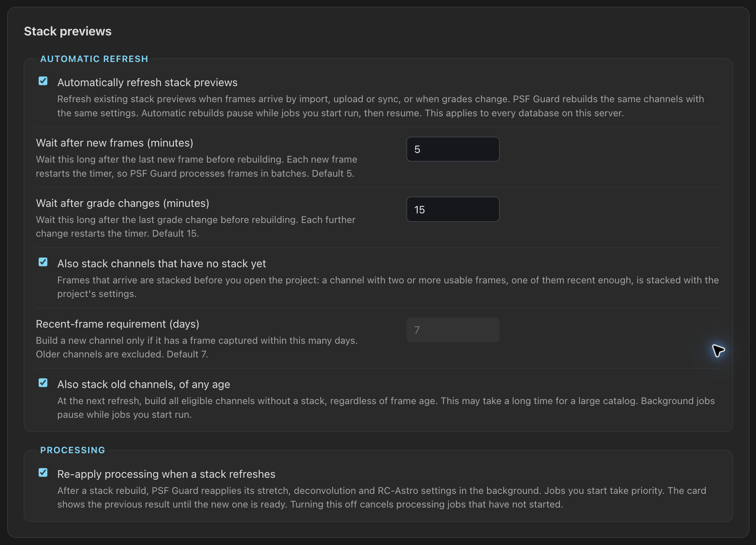The height and width of the screenshot is (545, 756).
Task: Click the Also stack old channels label text
Action: (x=144, y=384)
